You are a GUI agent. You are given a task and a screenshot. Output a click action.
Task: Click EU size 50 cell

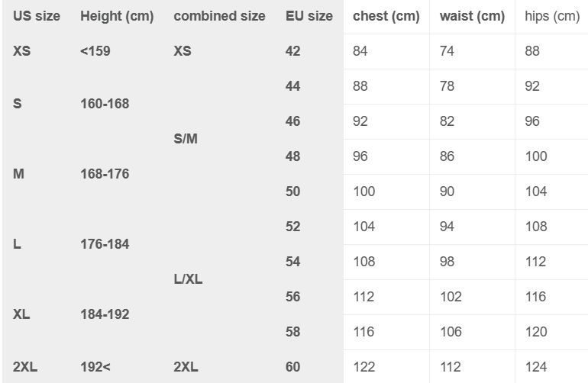[293, 191]
